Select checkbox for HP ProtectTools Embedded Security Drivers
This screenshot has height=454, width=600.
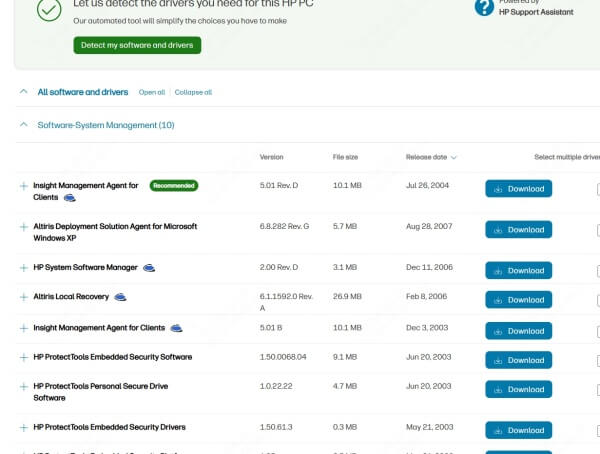coord(598,431)
